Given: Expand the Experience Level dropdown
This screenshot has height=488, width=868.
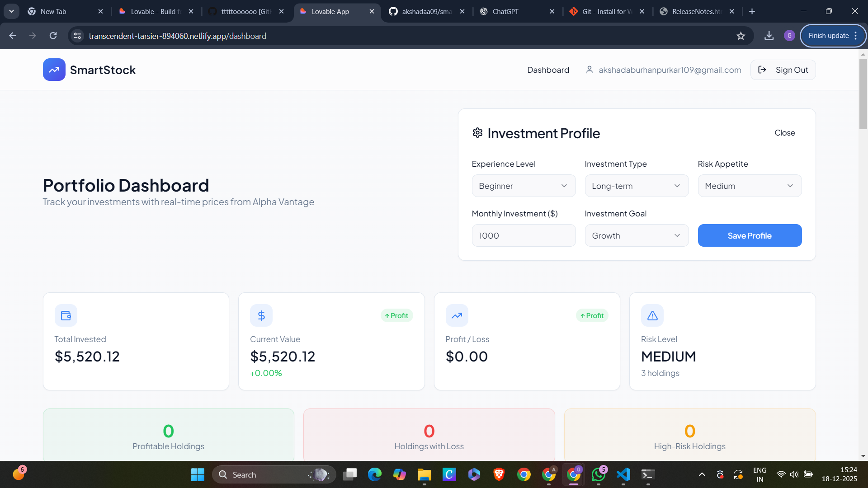Looking at the screenshot, I should [524, 186].
